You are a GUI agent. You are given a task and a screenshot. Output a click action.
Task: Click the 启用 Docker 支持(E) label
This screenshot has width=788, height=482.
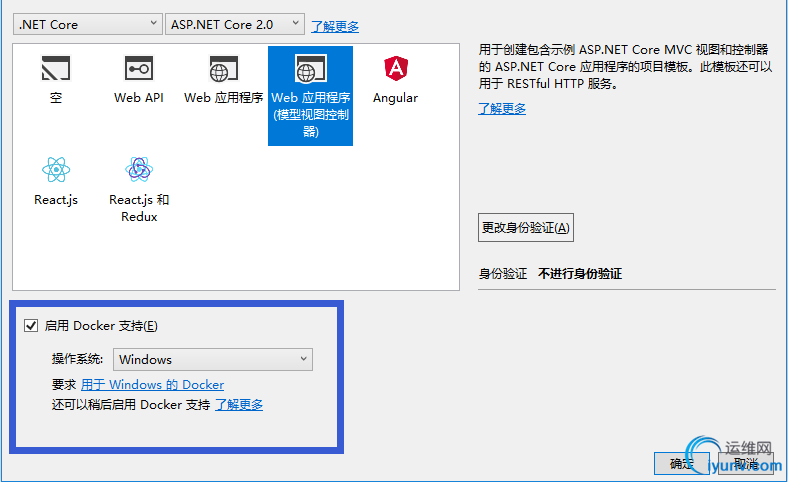101,326
